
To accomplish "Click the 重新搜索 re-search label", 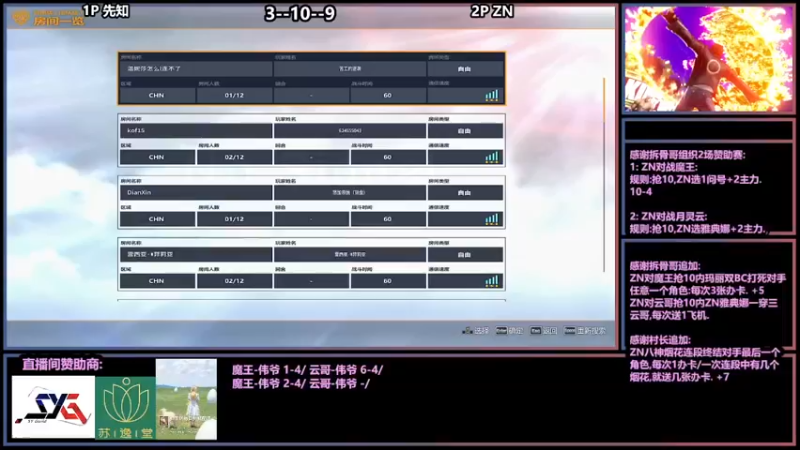I will 591,331.
